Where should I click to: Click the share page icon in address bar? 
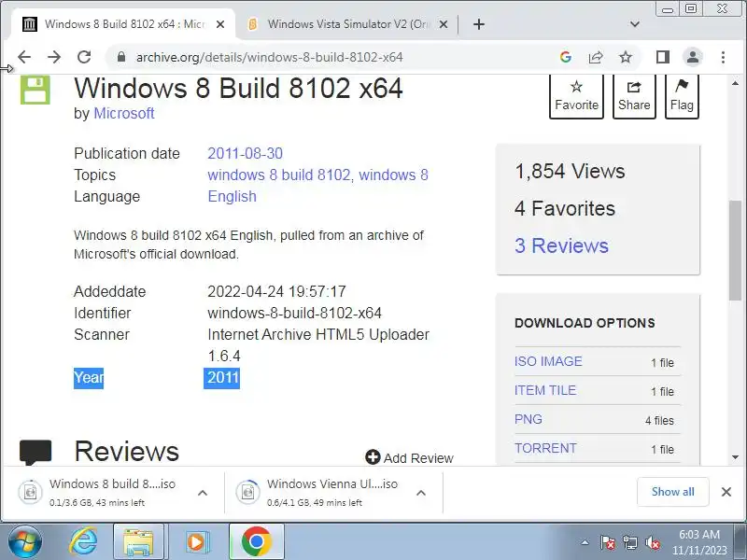click(596, 57)
